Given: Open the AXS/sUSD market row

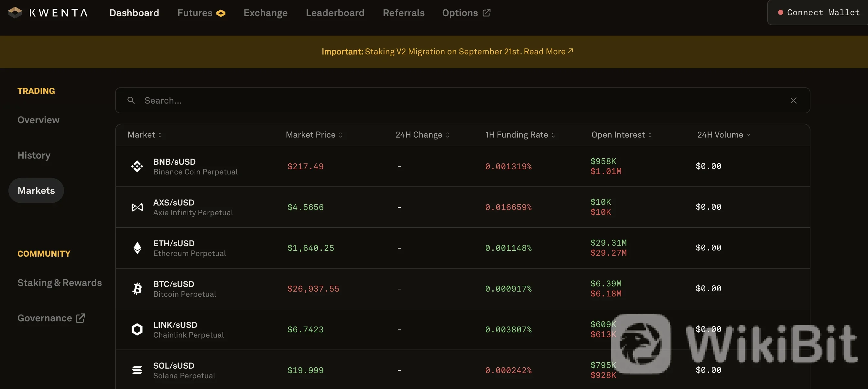Looking at the screenshot, I should [462, 207].
